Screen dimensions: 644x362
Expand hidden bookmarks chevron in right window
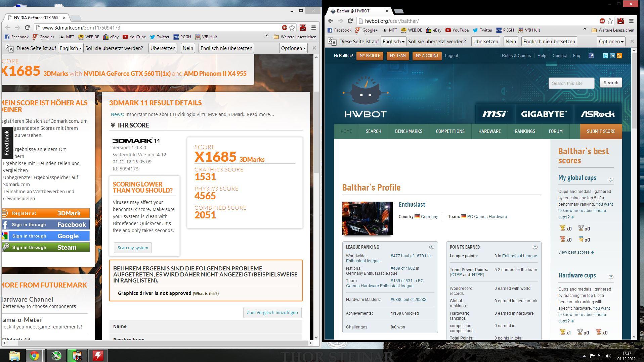coord(585,29)
